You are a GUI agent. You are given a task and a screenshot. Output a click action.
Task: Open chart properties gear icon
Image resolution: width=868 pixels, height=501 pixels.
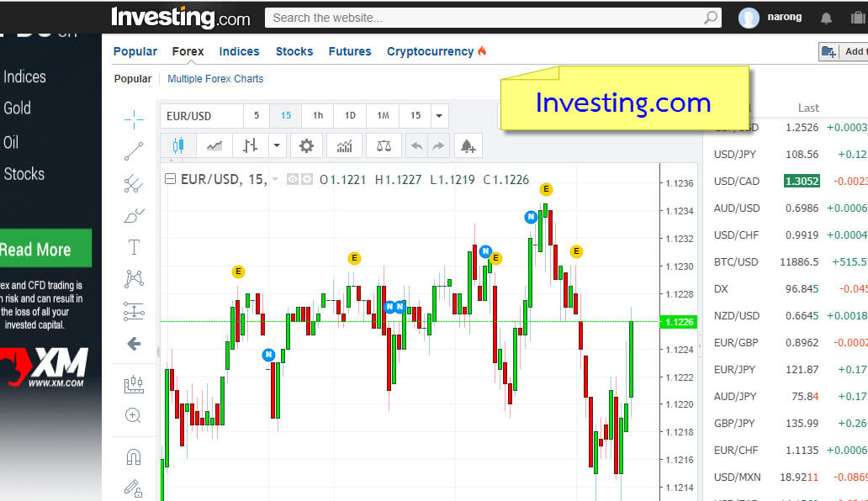pyautogui.click(x=306, y=145)
